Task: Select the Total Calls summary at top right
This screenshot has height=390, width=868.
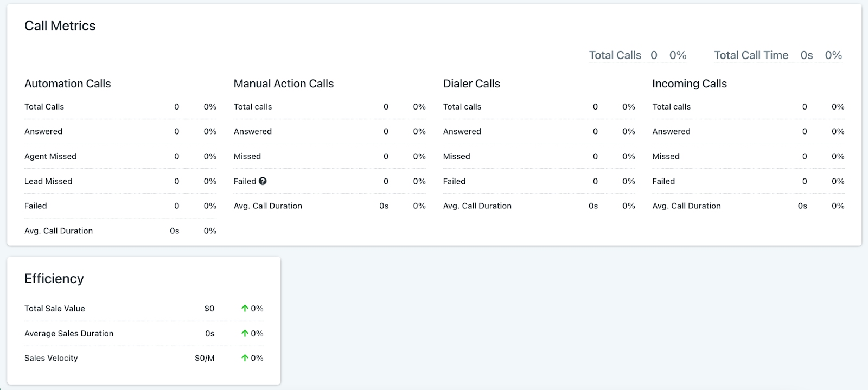Action: pos(615,55)
